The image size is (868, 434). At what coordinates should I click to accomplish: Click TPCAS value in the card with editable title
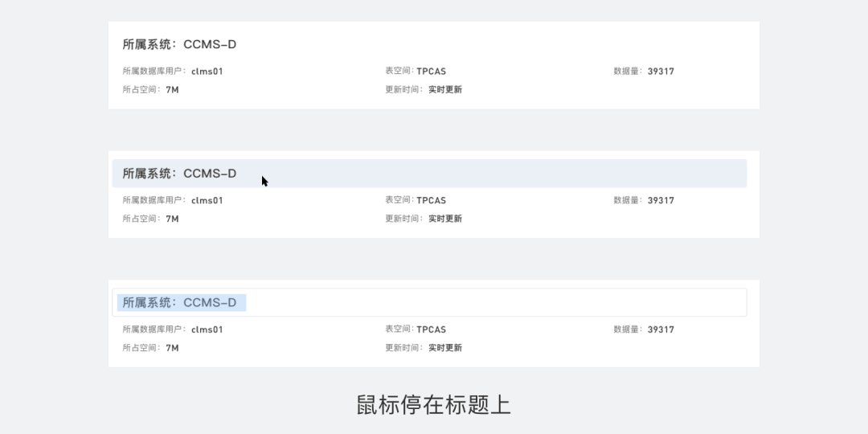point(432,330)
